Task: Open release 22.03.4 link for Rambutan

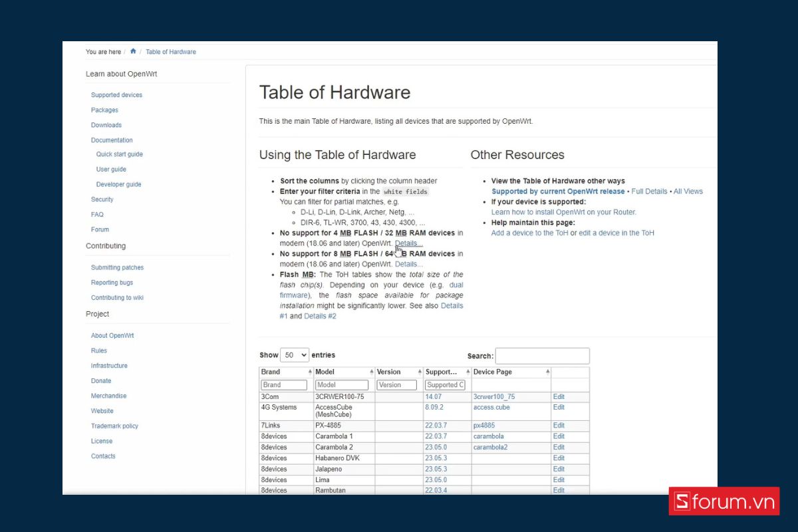Action: 436,490
